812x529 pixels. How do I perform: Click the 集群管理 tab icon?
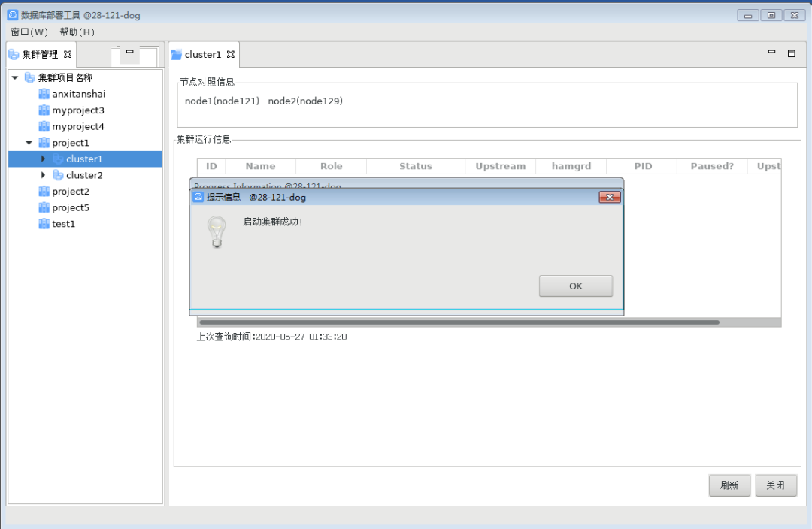coord(14,54)
